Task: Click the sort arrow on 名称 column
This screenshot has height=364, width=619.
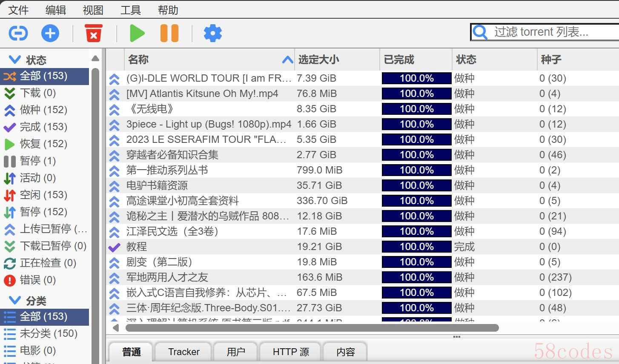Action: click(x=288, y=60)
